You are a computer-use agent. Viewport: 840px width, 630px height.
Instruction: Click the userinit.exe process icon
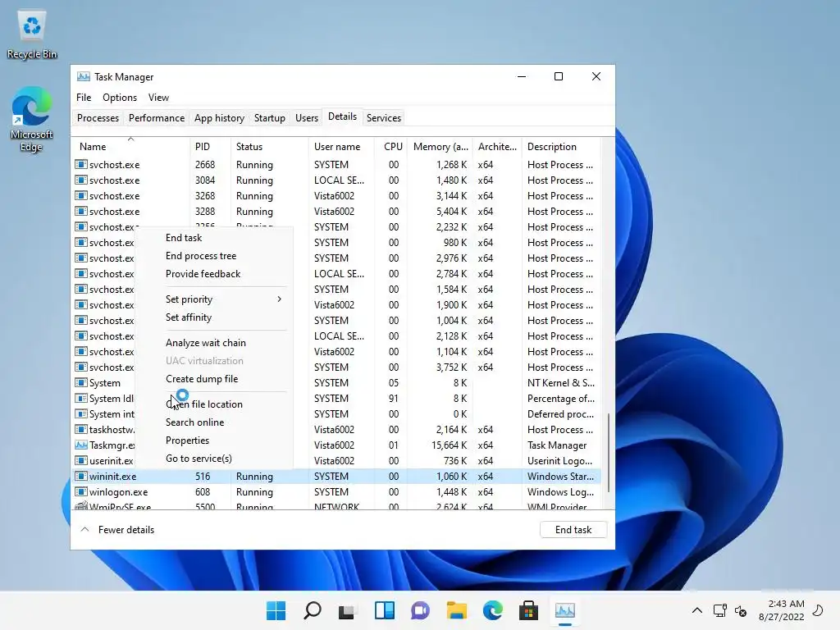[x=81, y=461]
